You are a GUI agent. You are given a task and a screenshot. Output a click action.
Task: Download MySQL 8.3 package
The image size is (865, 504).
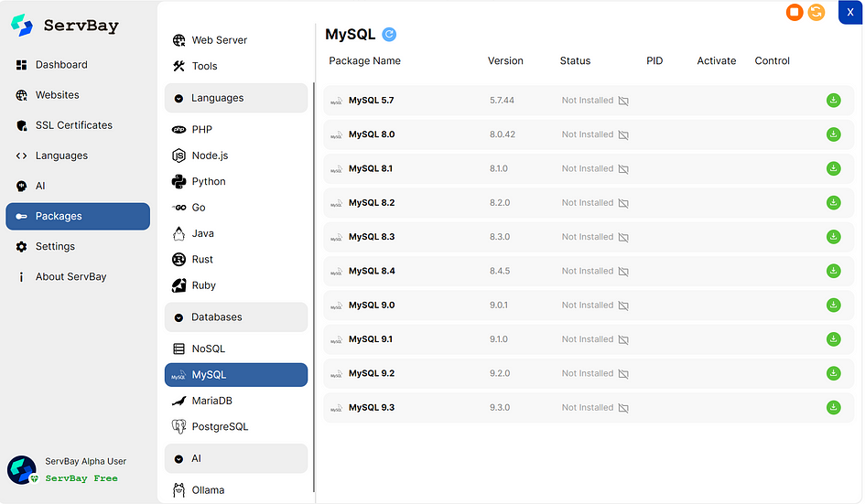click(833, 237)
